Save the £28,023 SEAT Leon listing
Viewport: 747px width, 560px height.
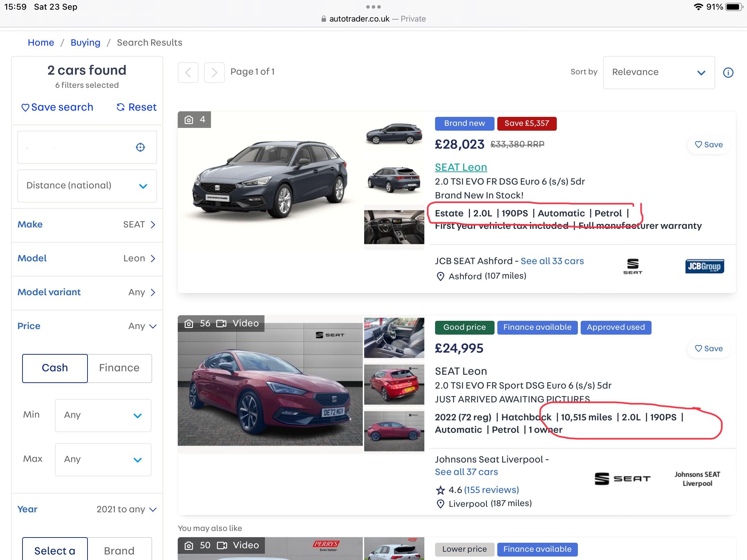[x=709, y=144]
